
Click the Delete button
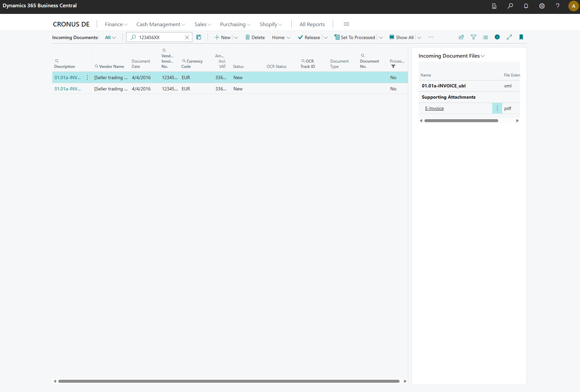coord(255,37)
